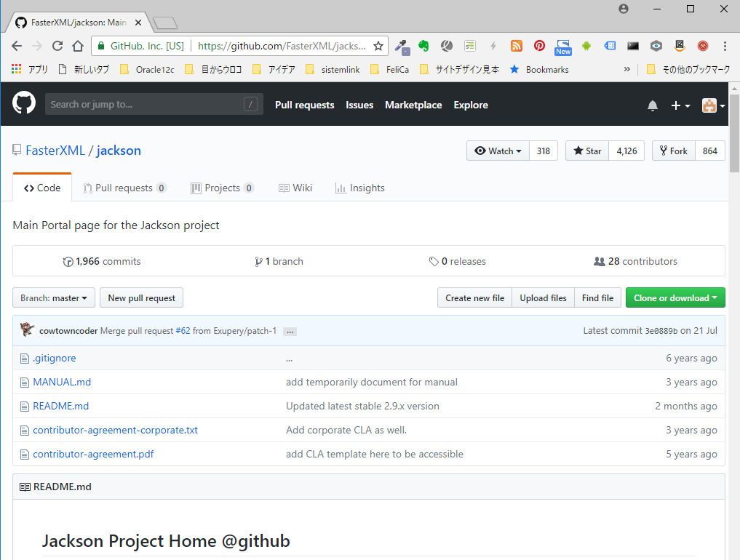Open the user avatar menu

point(713,105)
